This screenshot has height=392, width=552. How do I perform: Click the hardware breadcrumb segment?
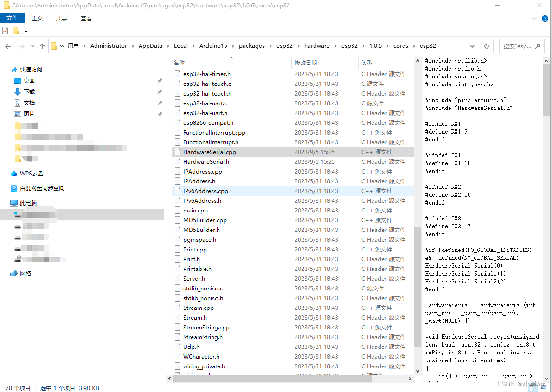tap(317, 46)
